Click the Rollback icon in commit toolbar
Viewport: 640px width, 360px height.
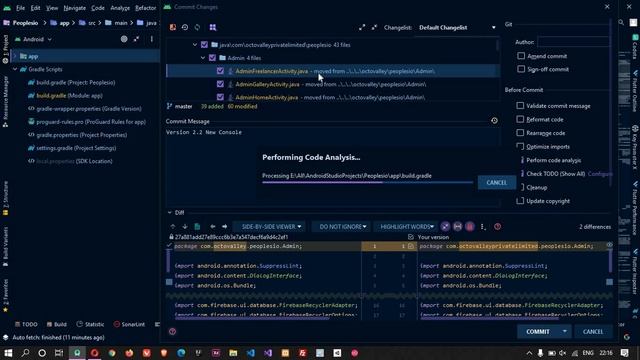[185, 27]
